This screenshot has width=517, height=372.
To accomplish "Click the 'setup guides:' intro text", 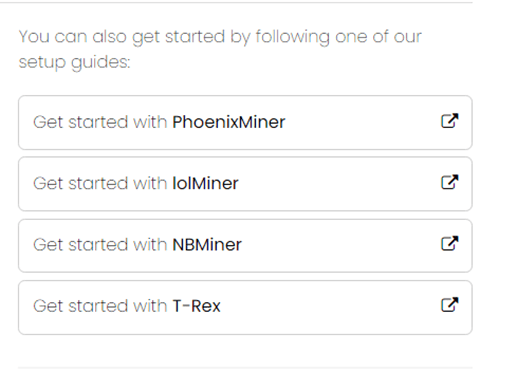I will click(x=74, y=62).
